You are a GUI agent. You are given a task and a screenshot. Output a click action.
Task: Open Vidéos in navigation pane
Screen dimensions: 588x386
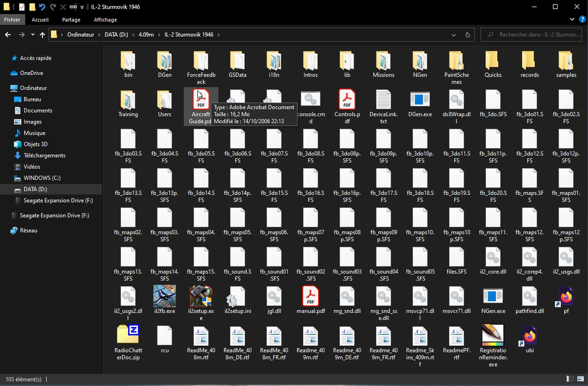32,166
